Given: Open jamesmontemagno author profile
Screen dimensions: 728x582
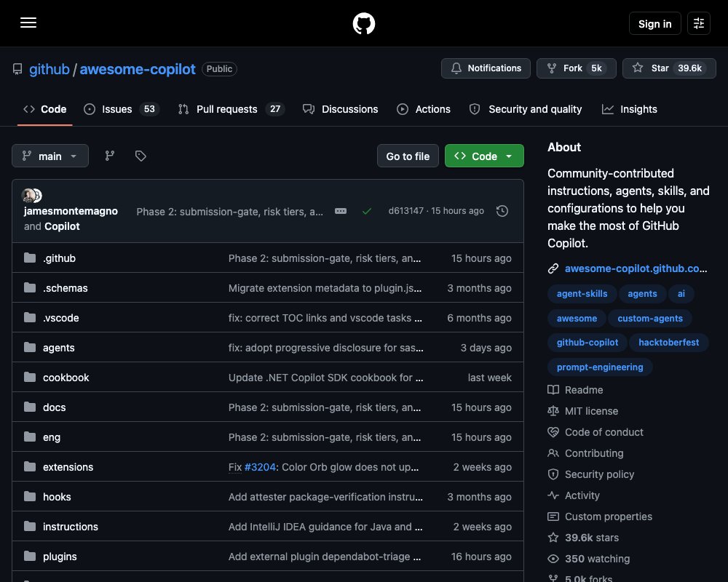Looking at the screenshot, I should (71, 211).
